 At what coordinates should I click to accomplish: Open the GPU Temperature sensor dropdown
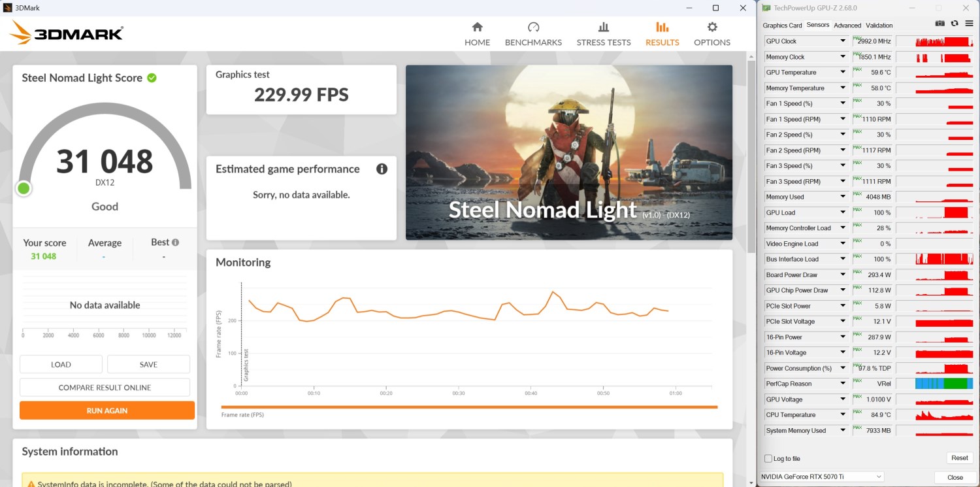(843, 73)
